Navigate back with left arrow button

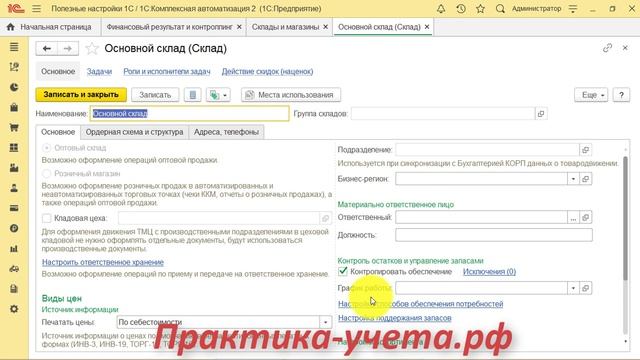point(47,49)
